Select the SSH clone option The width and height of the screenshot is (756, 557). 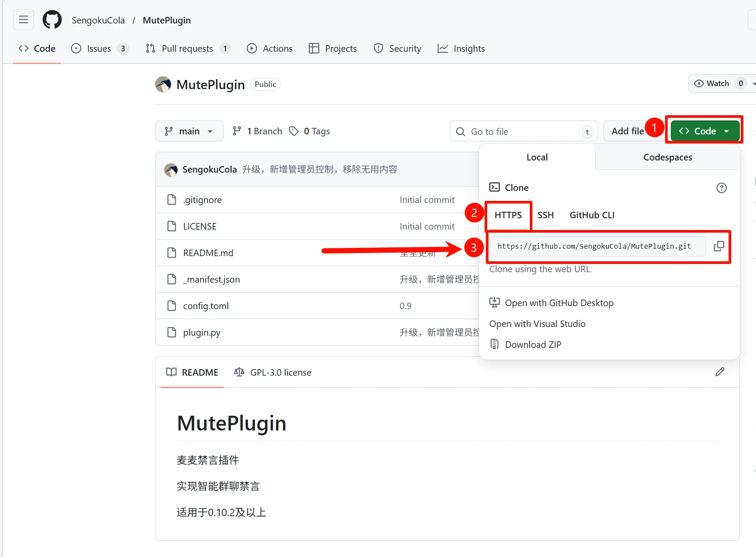click(545, 215)
